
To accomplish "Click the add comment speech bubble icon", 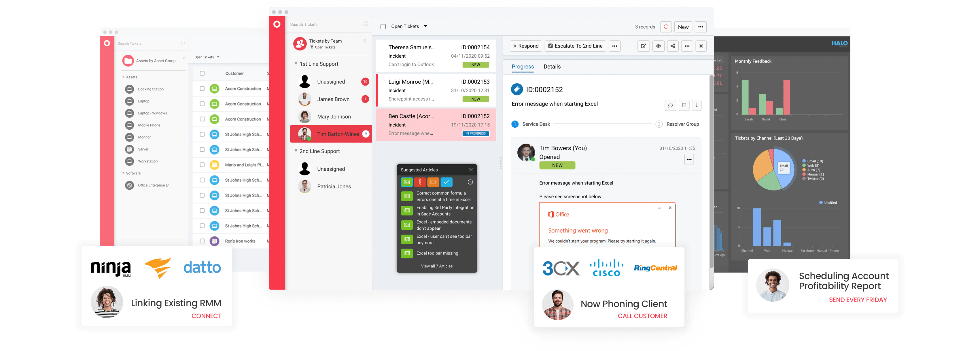I will click(x=670, y=105).
